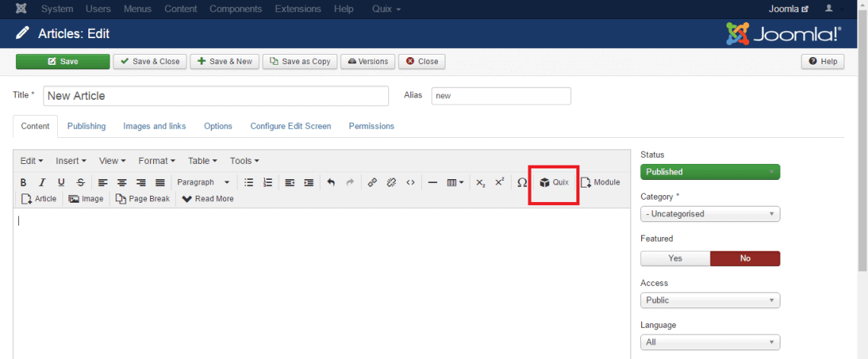This screenshot has width=868, height=359.
Task: Set Featured to Yes
Action: (x=675, y=258)
